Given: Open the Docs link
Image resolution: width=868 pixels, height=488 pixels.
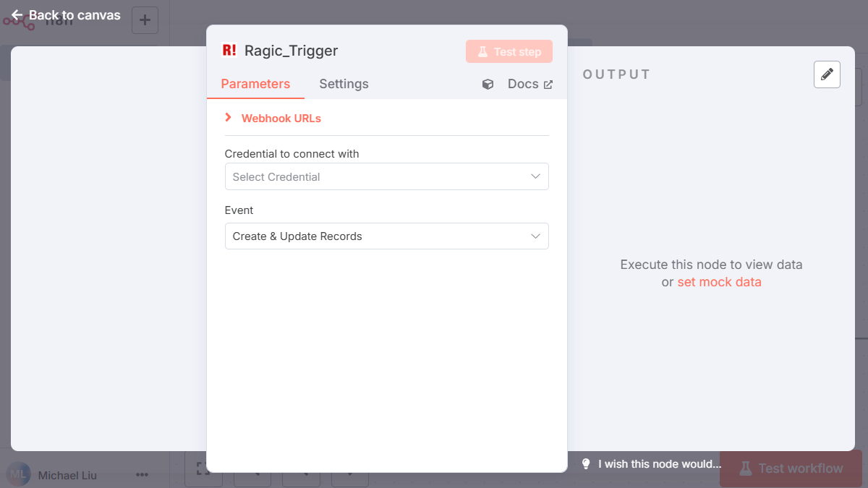Looking at the screenshot, I should tap(523, 84).
